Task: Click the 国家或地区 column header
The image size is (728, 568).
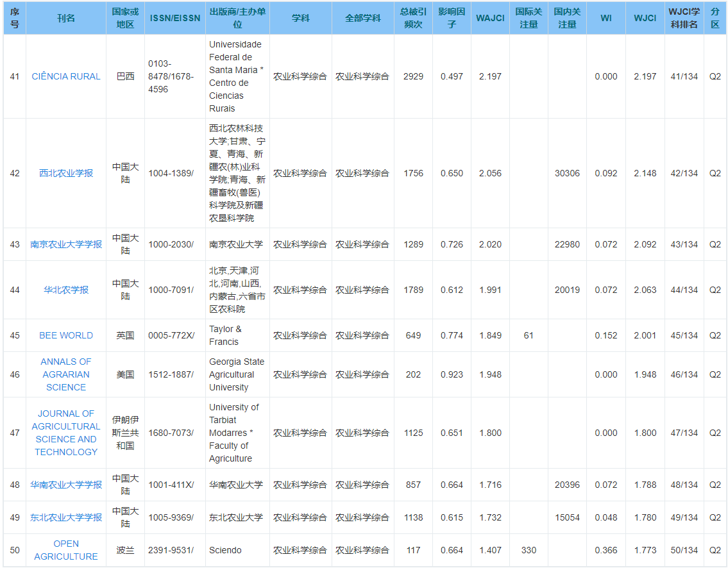Action: point(125,18)
